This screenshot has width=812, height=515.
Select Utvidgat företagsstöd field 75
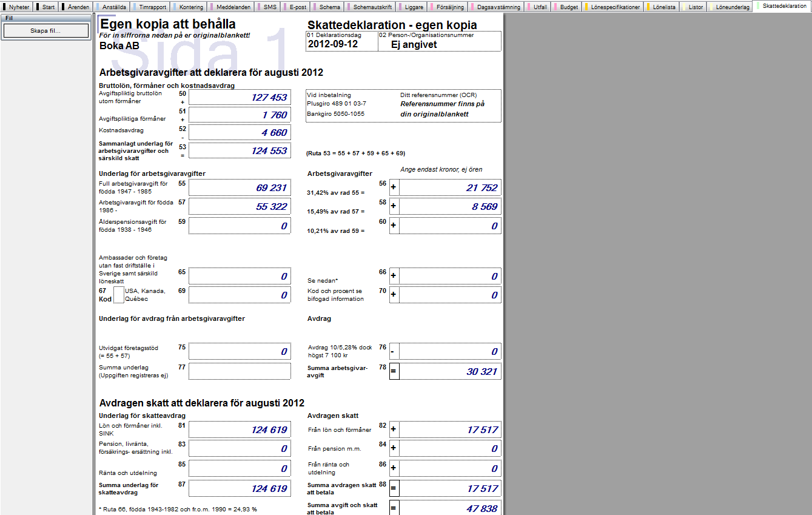click(x=240, y=351)
